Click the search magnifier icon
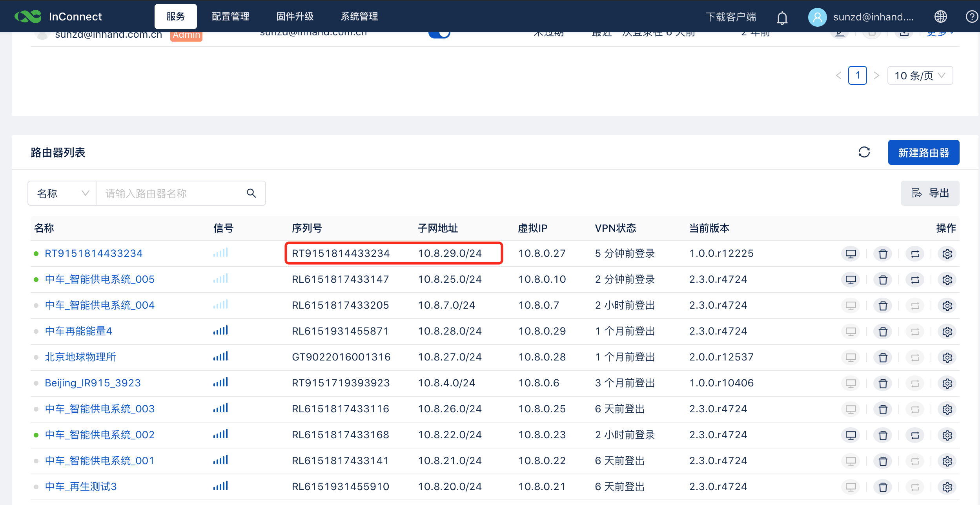 pos(251,193)
